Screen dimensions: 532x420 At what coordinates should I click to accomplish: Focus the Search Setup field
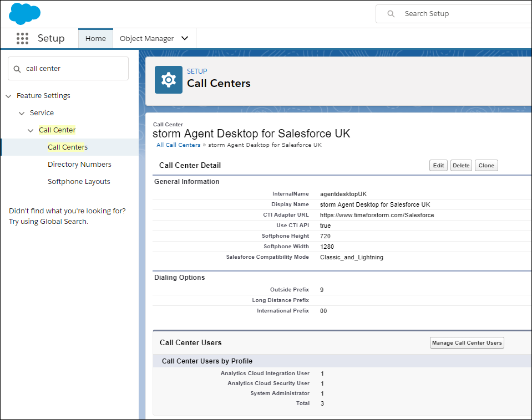point(455,13)
